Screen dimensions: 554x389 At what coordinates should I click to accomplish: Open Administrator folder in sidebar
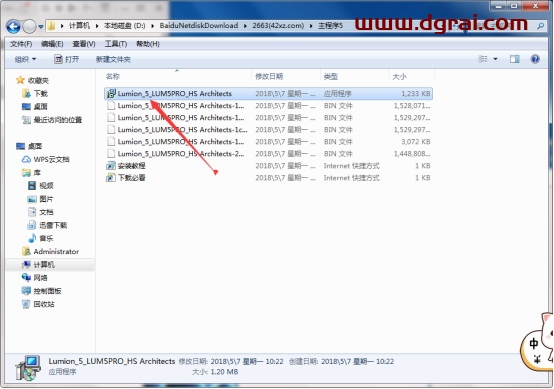coord(51,252)
